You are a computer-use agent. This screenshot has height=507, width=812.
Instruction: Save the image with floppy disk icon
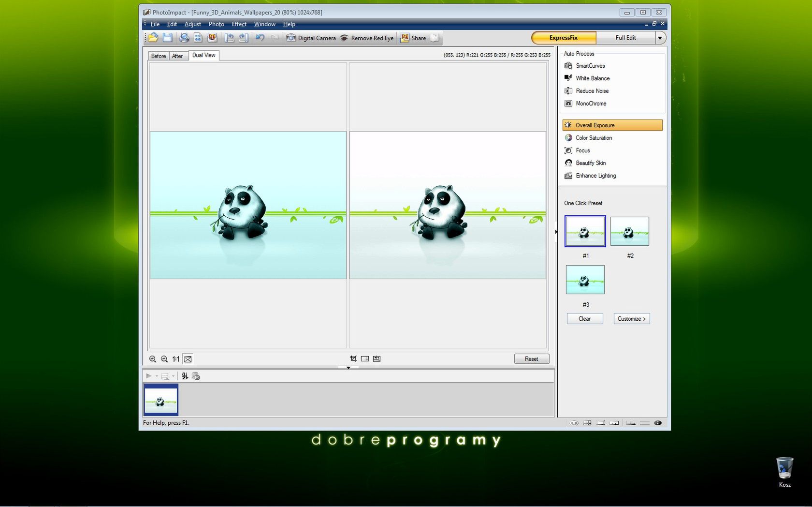point(167,38)
